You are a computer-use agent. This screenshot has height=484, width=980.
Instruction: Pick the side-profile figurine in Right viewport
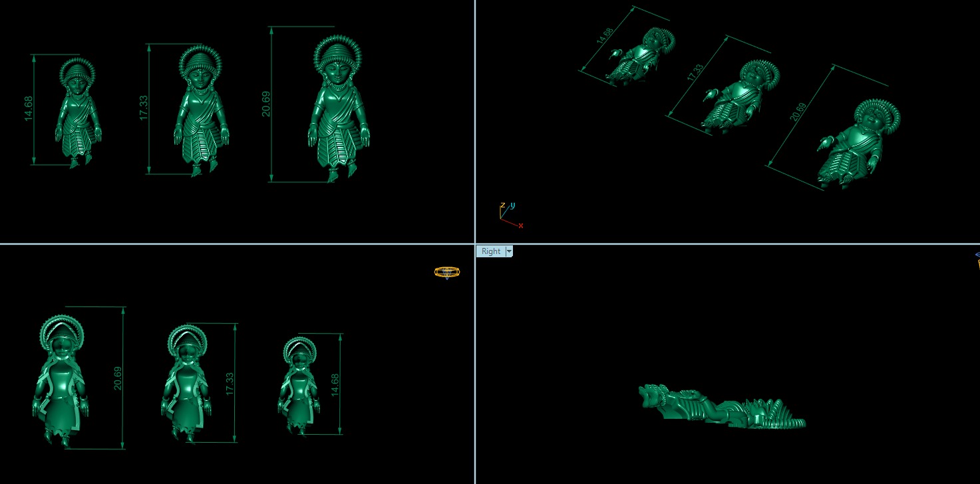point(722,406)
